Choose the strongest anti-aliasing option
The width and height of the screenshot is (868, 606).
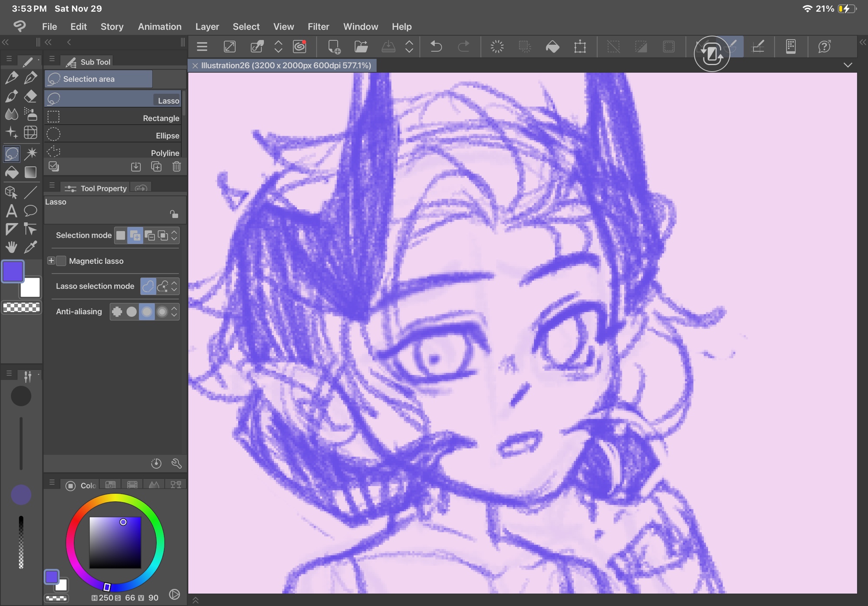point(162,312)
